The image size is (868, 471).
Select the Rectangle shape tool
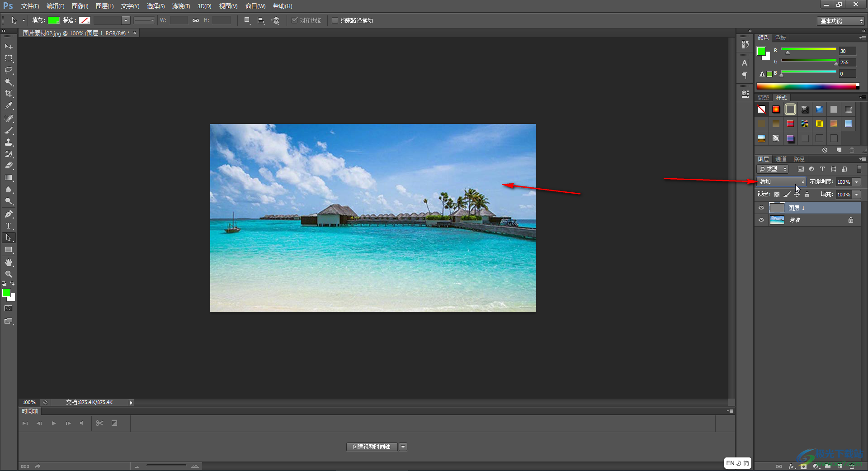pyautogui.click(x=9, y=250)
